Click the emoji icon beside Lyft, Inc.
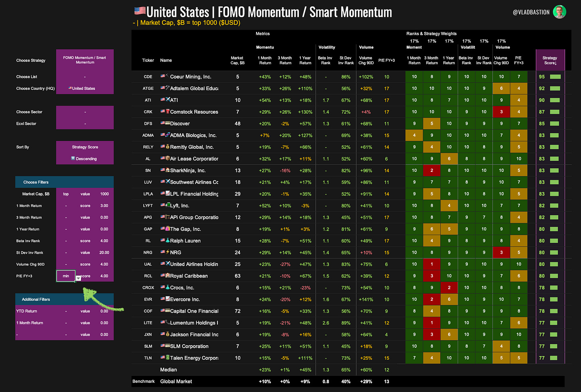 pyautogui.click(x=168, y=205)
